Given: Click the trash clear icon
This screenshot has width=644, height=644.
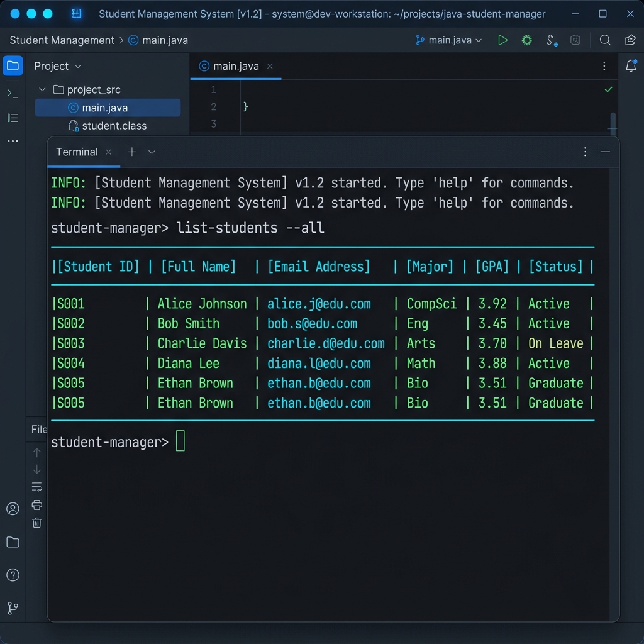Looking at the screenshot, I should point(37,523).
